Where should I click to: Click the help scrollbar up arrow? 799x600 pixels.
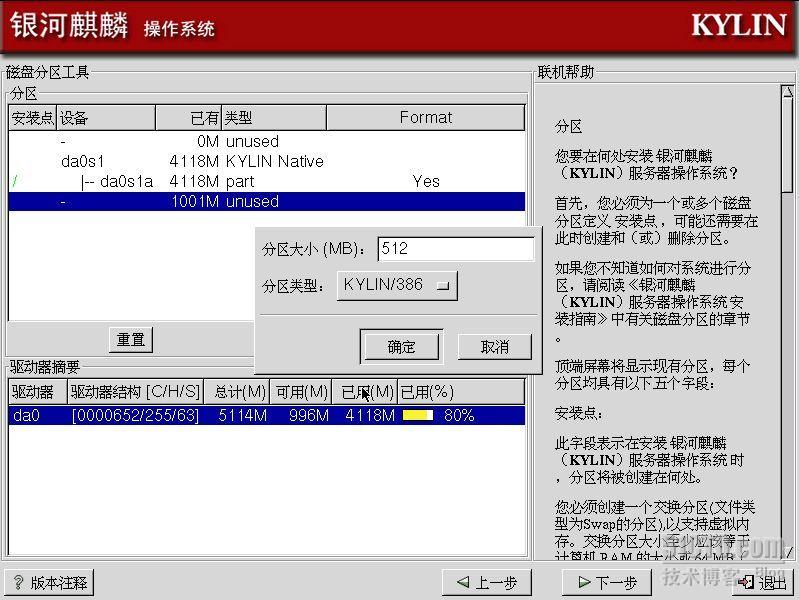tap(788, 92)
